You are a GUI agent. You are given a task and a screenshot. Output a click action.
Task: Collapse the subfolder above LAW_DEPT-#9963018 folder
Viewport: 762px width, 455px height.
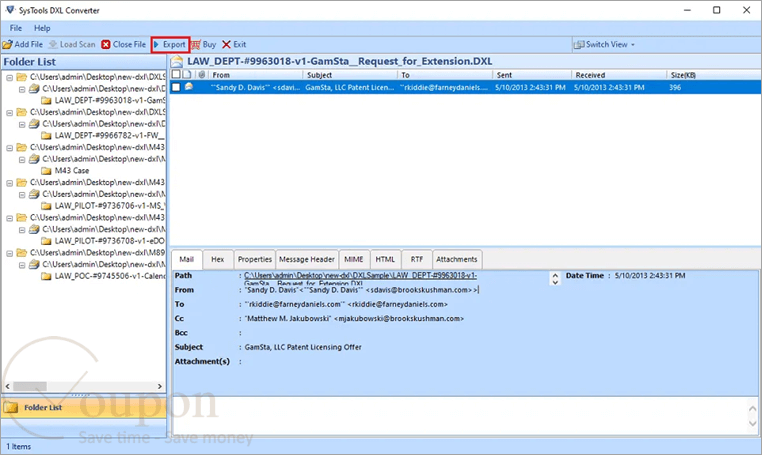(x=22, y=89)
